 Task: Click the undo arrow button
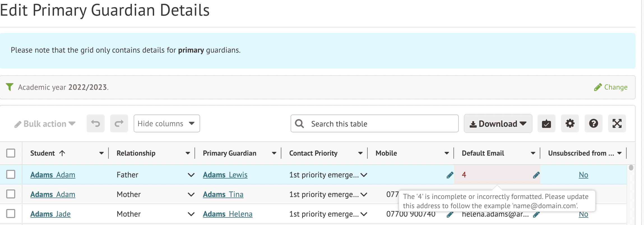96,123
